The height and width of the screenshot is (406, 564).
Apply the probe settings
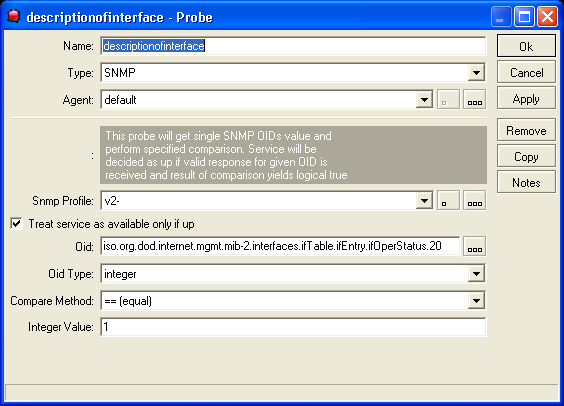pos(526,99)
